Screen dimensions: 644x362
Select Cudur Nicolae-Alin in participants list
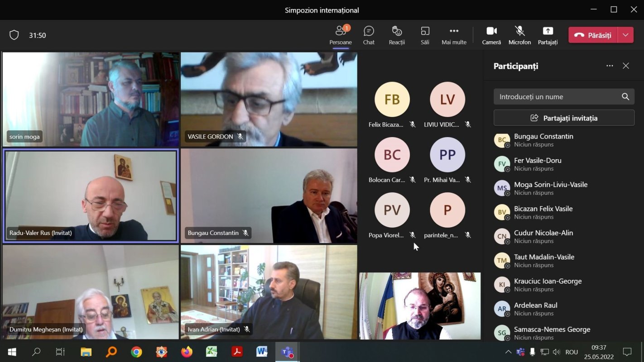click(543, 236)
